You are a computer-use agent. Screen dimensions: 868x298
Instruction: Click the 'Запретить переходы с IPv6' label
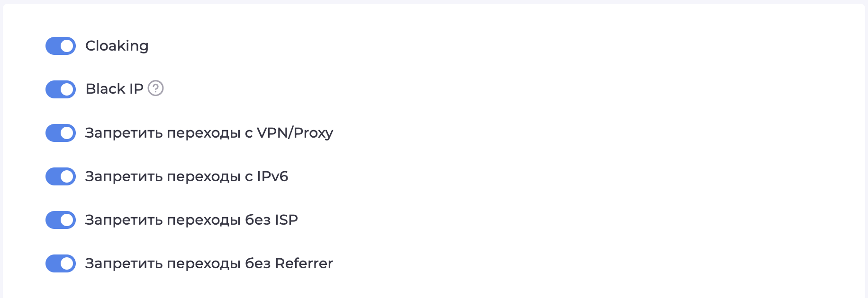pyautogui.click(x=186, y=176)
